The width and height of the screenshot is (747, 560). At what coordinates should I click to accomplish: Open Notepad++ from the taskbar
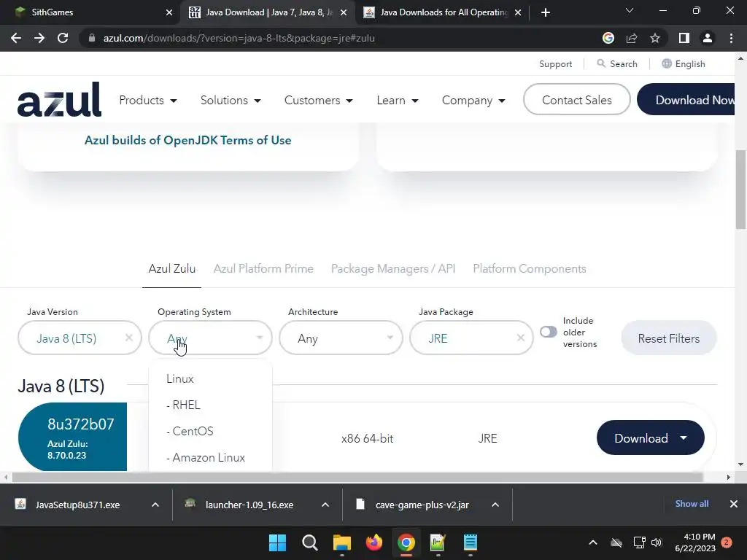438,542
